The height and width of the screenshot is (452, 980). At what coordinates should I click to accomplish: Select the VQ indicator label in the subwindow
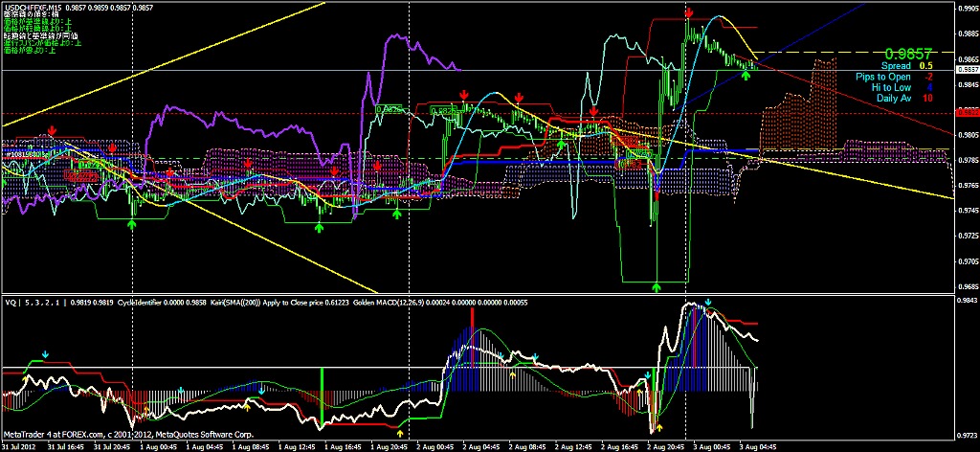pos(11,303)
